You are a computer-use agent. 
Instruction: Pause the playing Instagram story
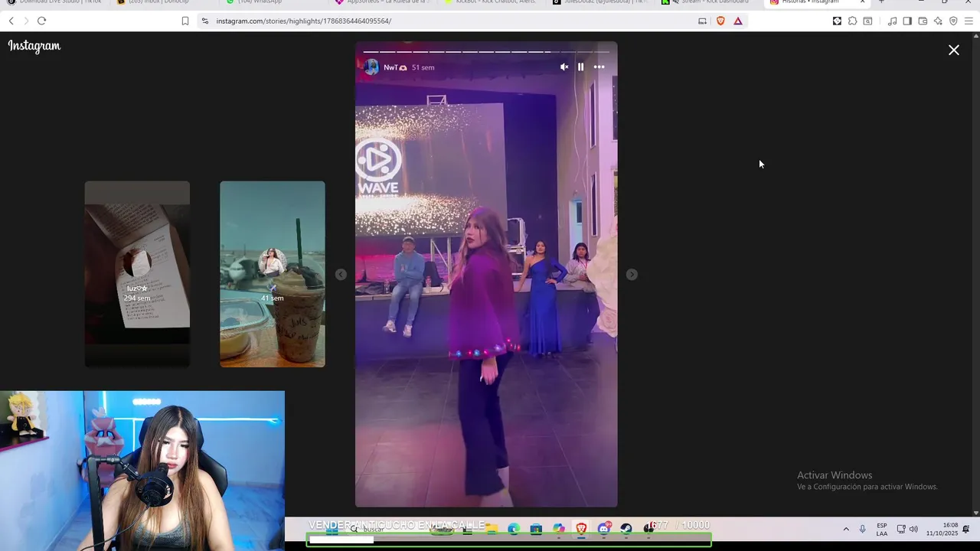click(x=580, y=67)
